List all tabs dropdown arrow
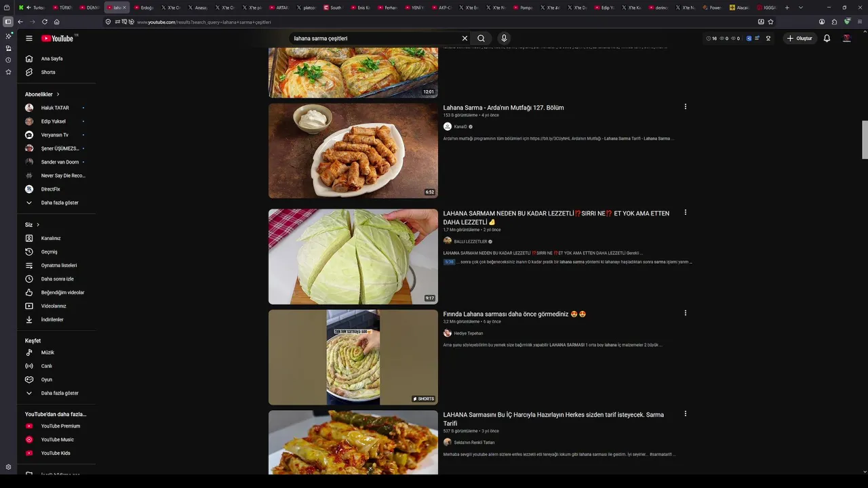Viewport: 868px width, 488px height. 801,7
